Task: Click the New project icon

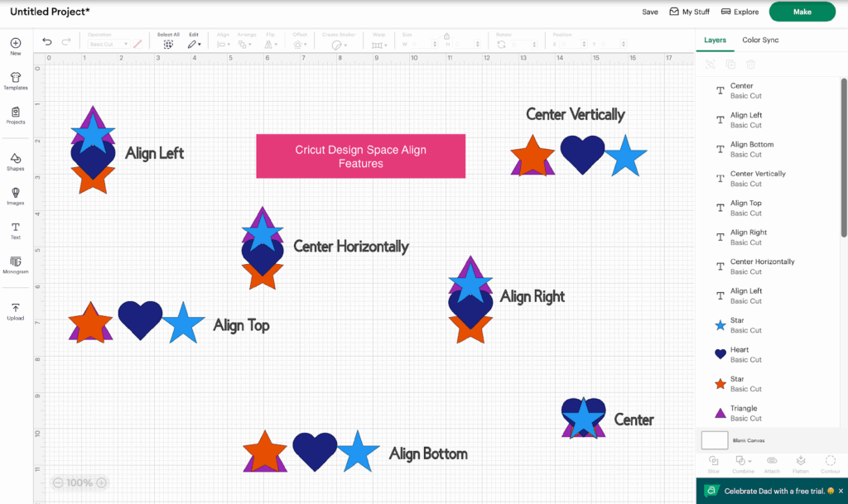Action: 16,46
